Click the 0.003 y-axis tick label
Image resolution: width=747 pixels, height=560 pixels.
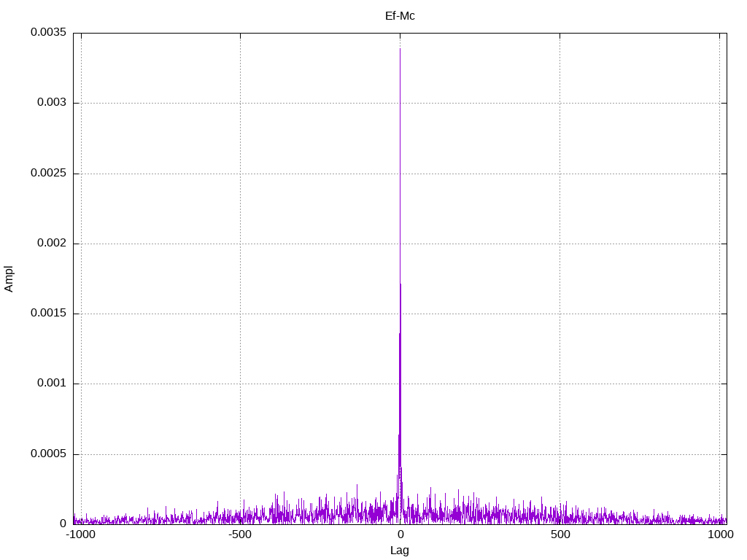[52, 103]
